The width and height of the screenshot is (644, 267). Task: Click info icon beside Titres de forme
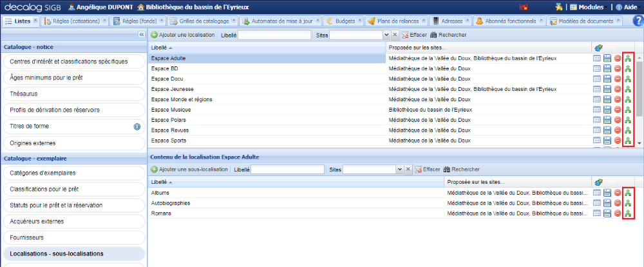pyautogui.click(x=137, y=126)
